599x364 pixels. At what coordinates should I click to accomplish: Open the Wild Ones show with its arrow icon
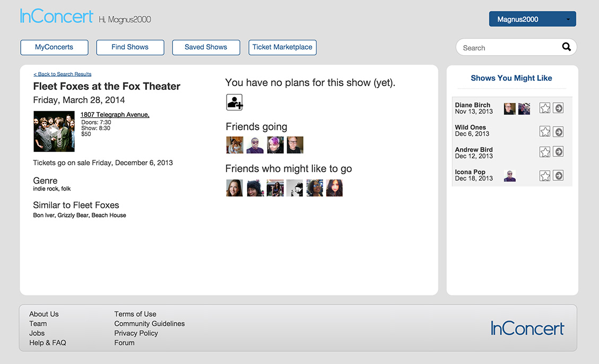click(558, 132)
